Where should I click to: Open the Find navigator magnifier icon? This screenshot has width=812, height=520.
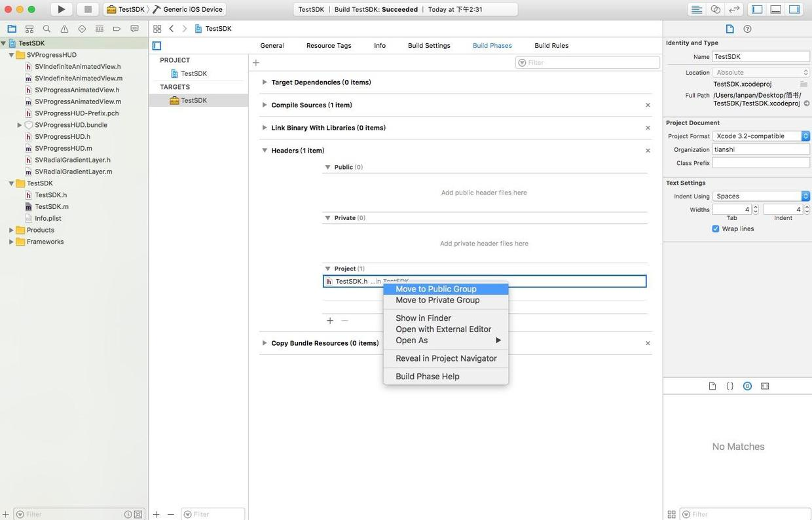[46, 29]
